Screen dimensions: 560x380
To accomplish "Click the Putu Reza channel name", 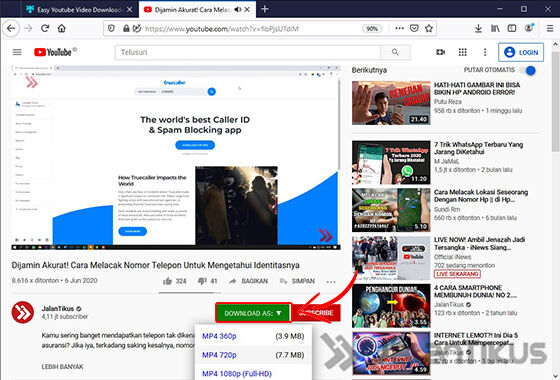I will [x=448, y=102].
